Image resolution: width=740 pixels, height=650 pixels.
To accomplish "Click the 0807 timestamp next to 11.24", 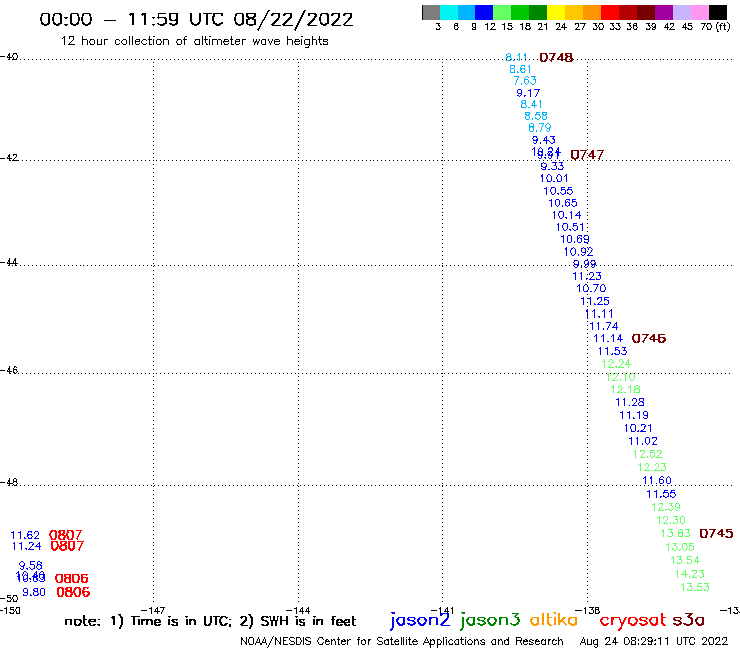I will tap(67, 546).
